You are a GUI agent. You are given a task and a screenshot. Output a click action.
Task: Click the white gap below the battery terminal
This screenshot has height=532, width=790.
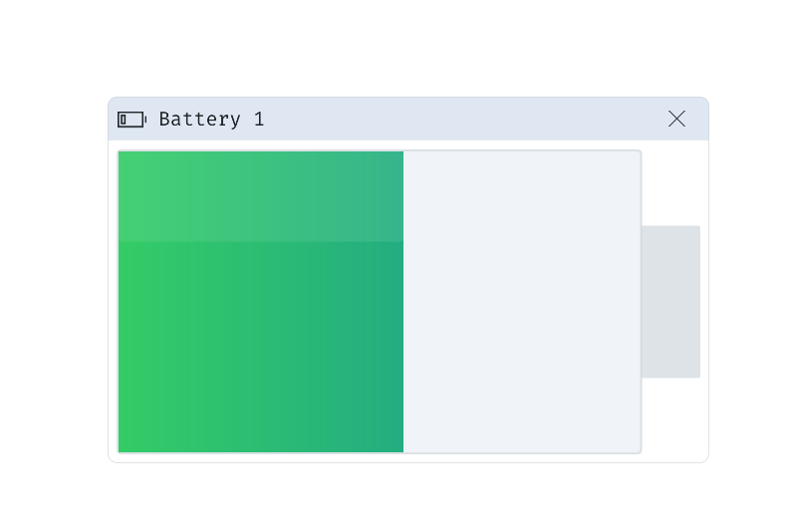click(672, 418)
